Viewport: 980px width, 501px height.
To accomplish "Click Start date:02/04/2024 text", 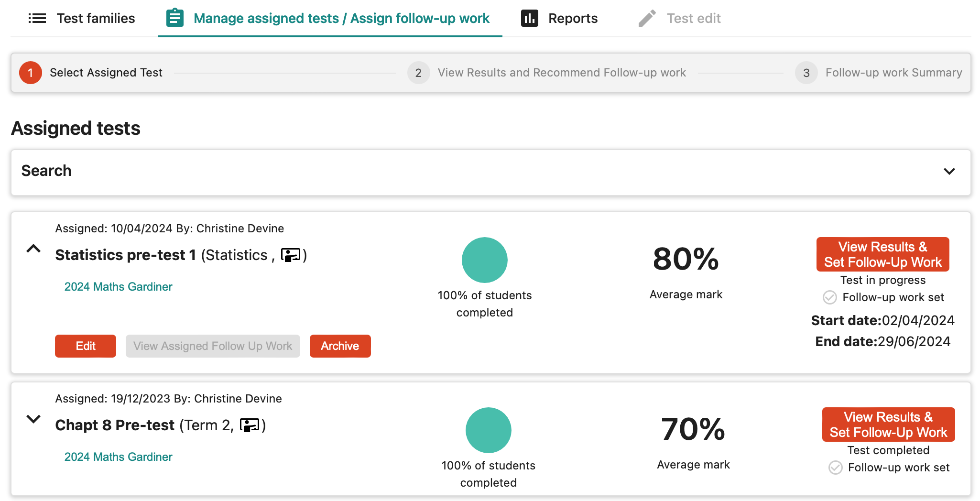I will tap(882, 320).
